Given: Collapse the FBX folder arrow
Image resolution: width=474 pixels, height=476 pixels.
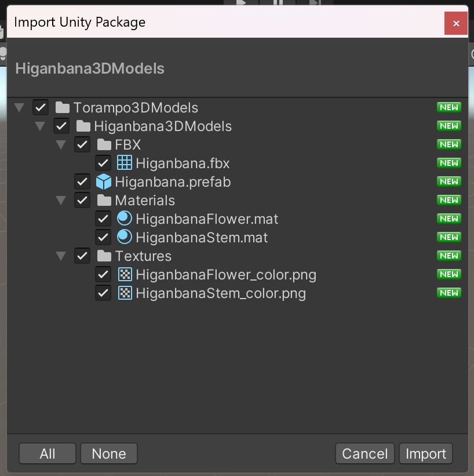Looking at the screenshot, I should 61,145.
